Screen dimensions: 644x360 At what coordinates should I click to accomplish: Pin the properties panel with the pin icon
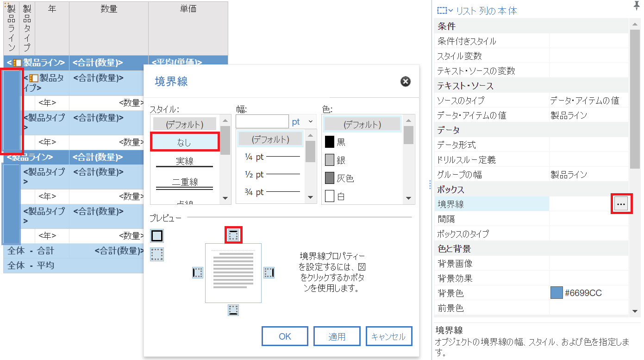[x=637, y=5]
